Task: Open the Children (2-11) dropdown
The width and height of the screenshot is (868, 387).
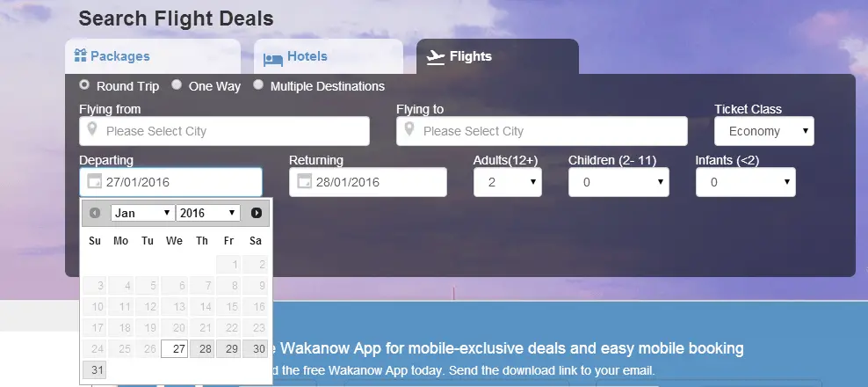Action: 618,182
